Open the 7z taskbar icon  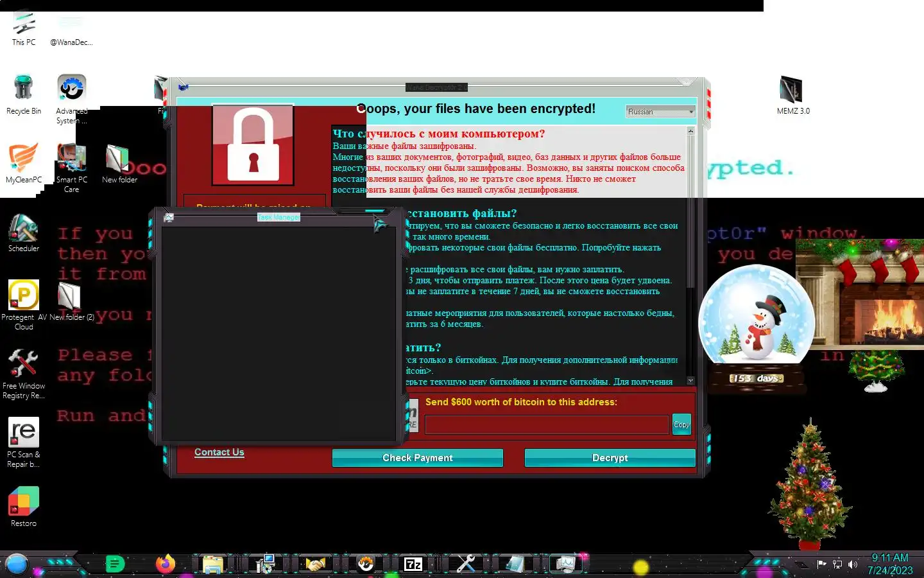click(413, 565)
